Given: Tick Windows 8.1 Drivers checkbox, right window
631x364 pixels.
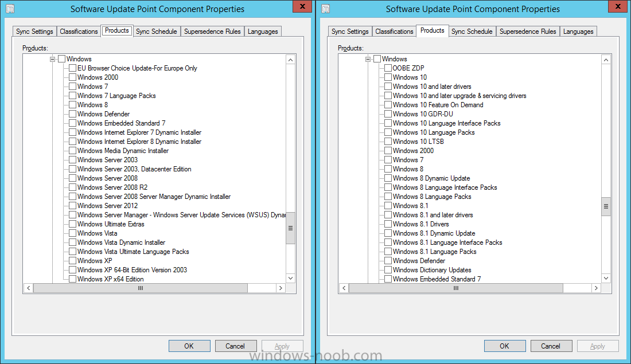Looking at the screenshot, I should tap(388, 224).
